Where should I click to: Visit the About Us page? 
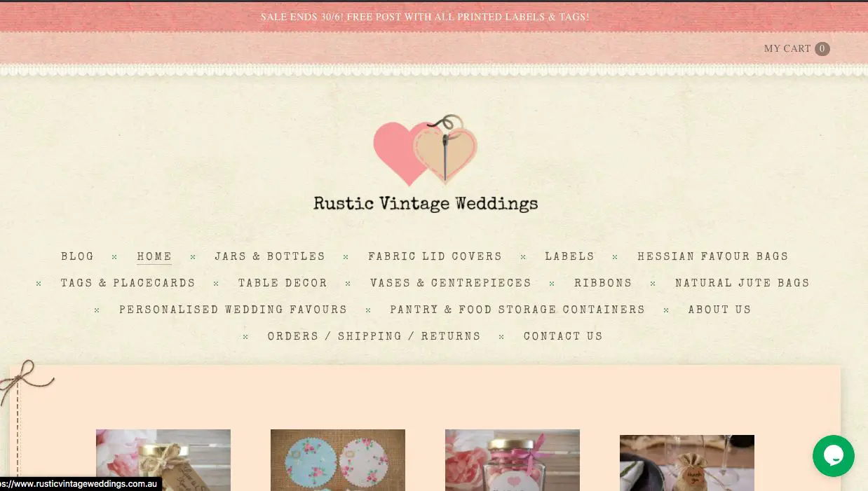click(719, 310)
